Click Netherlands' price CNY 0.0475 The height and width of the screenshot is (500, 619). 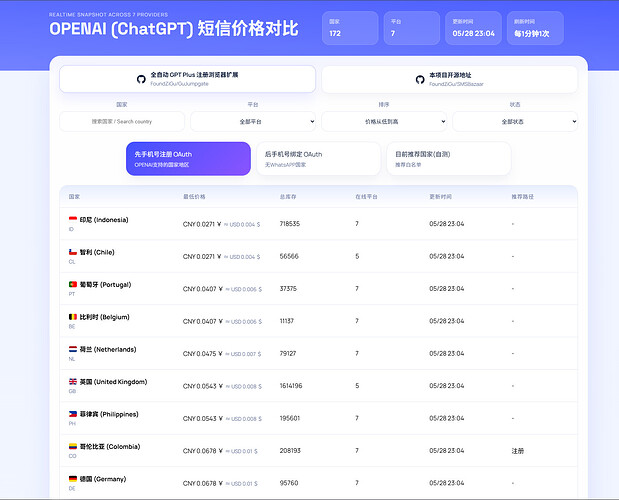(x=202, y=354)
